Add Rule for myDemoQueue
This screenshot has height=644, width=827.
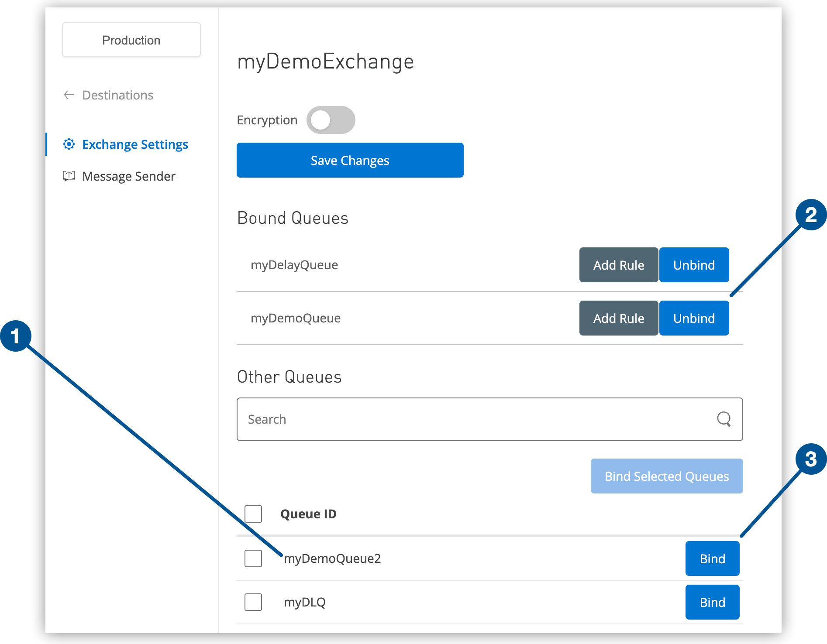coord(618,318)
